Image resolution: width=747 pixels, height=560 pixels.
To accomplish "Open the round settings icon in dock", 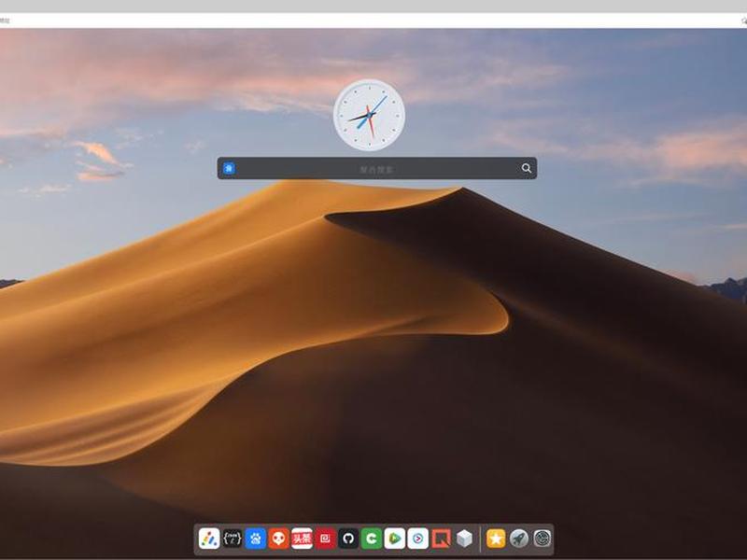I will 543,539.
